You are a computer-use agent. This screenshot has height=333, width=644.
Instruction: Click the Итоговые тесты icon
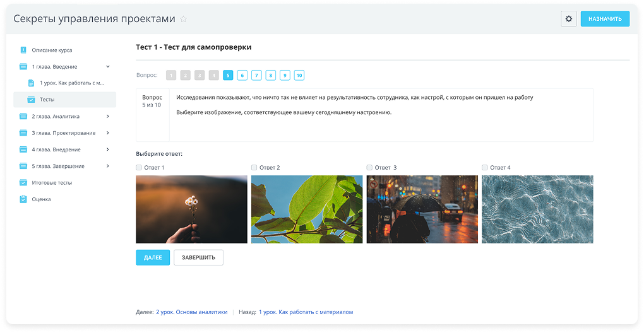[x=23, y=182]
